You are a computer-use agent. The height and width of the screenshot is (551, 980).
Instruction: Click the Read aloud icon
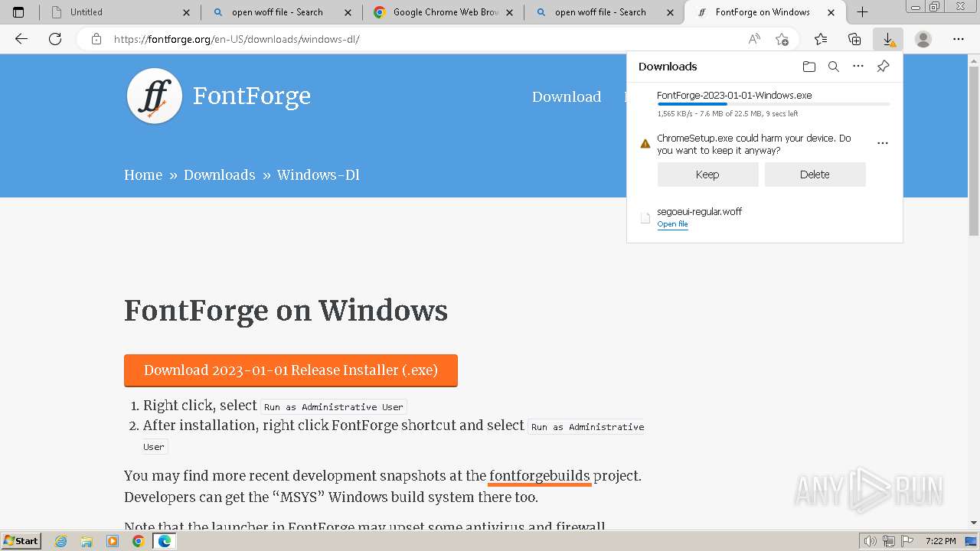(754, 39)
